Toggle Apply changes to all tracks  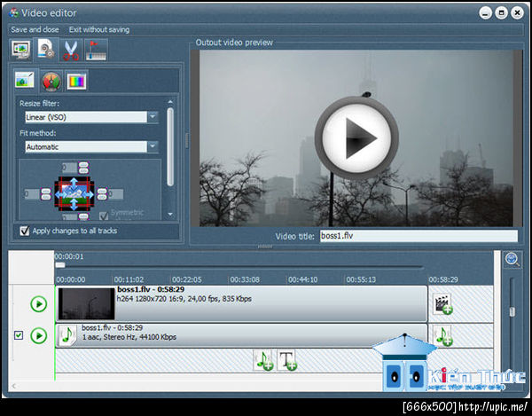tap(25, 232)
